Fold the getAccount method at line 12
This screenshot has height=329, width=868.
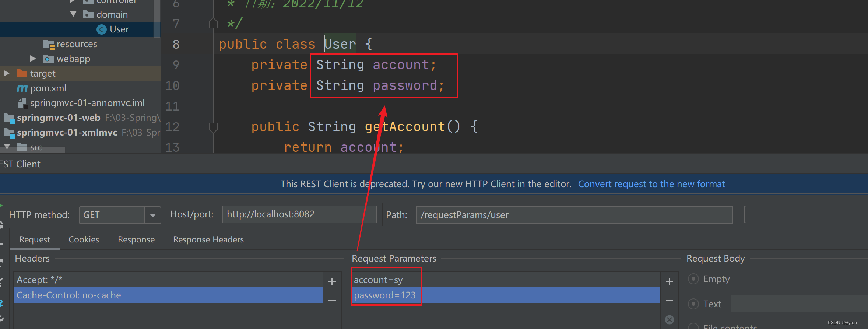pyautogui.click(x=213, y=127)
